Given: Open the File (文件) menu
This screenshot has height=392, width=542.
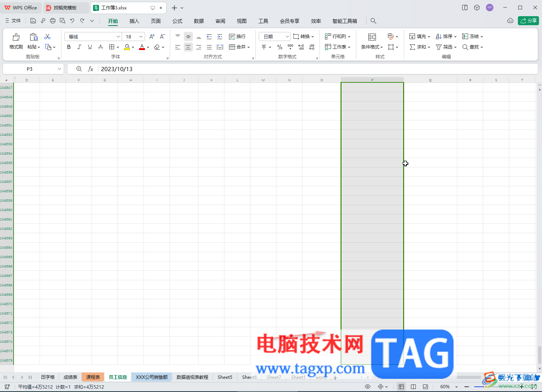Looking at the screenshot, I should (13, 21).
